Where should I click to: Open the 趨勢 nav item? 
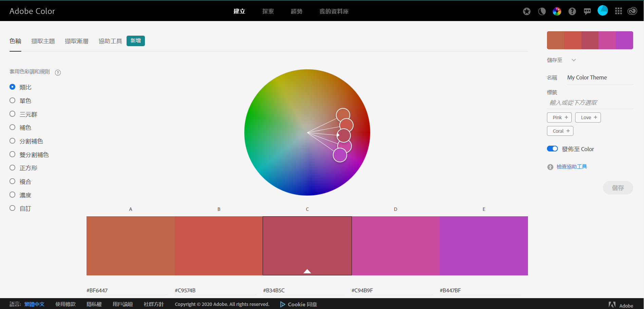(x=297, y=11)
